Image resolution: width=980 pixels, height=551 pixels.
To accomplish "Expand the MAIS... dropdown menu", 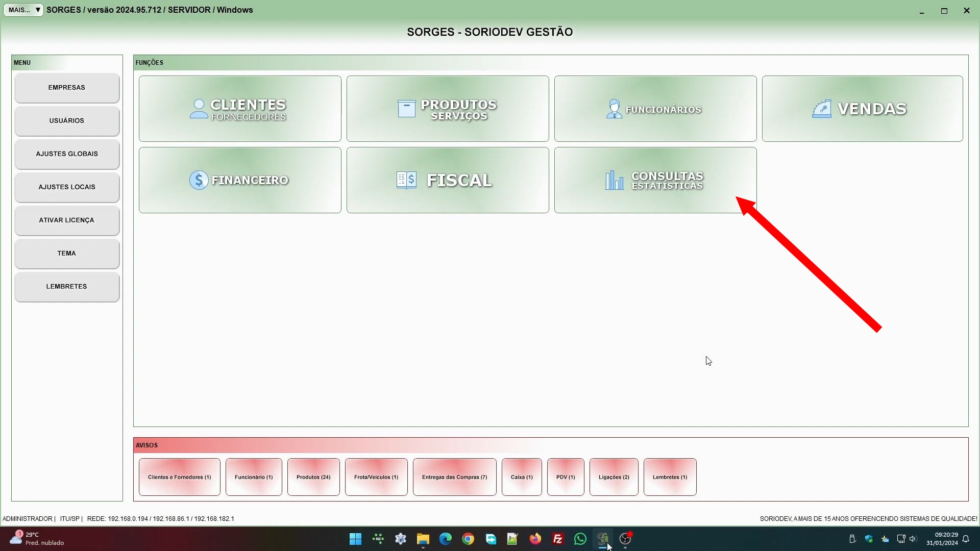I will pyautogui.click(x=23, y=10).
